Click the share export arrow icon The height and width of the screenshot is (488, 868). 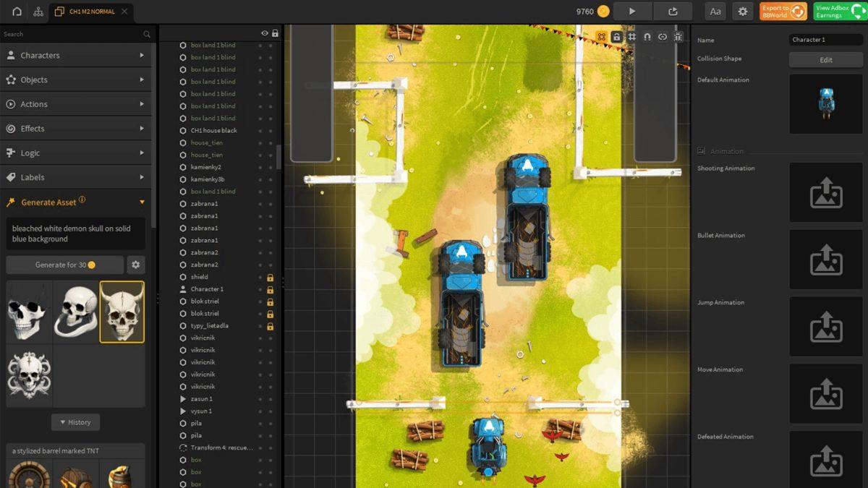pos(673,12)
